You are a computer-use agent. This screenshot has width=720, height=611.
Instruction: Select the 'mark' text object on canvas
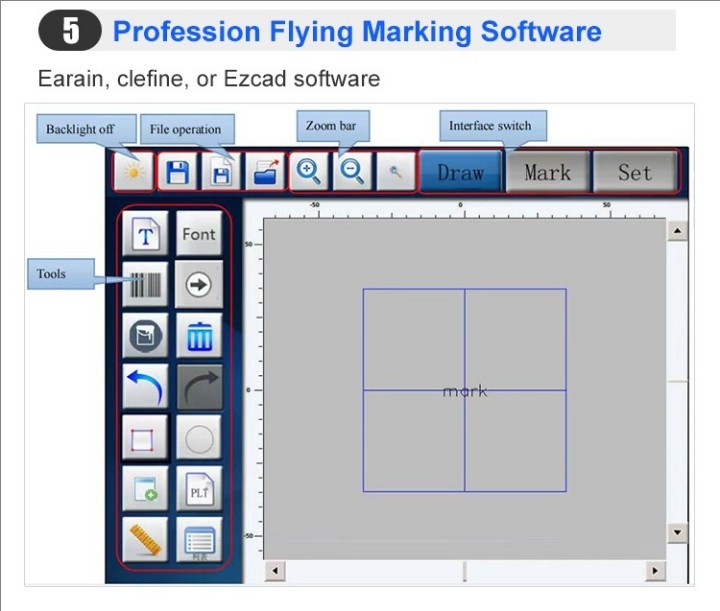pyautogui.click(x=465, y=391)
